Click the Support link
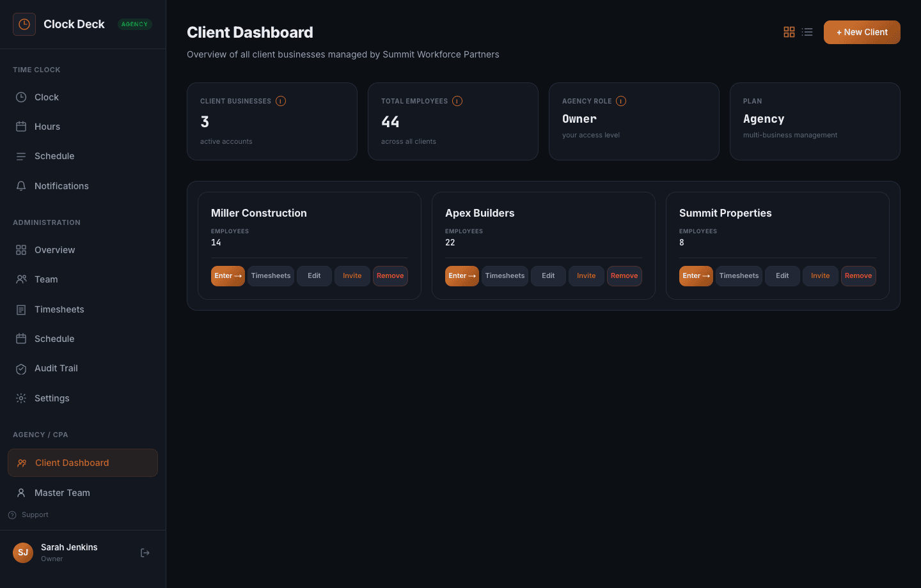This screenshot has width=921, height=588. click(x=28, y=514)
